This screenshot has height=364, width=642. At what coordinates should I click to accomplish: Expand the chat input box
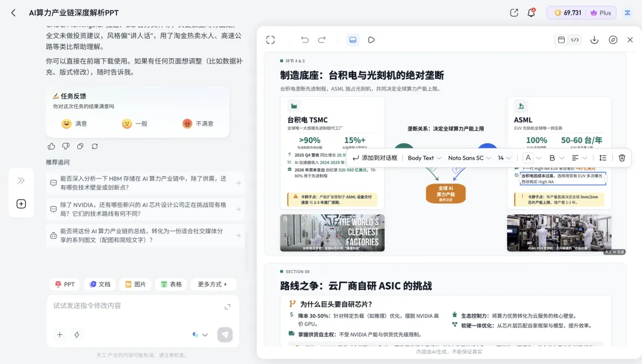click(228, 307)
